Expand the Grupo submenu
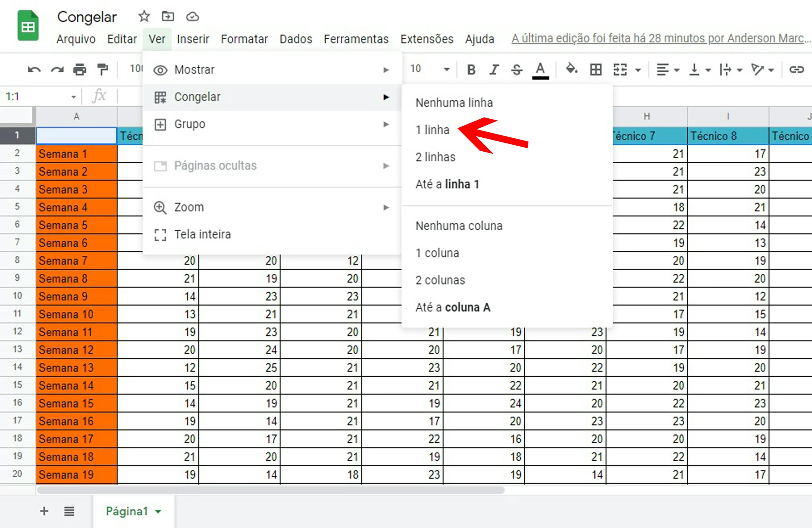The image size is (812, 528). click(272, 124)
